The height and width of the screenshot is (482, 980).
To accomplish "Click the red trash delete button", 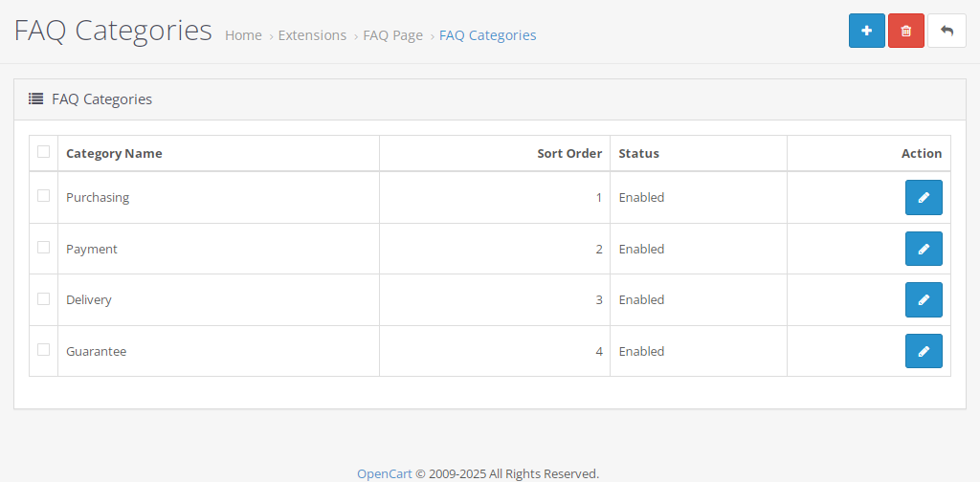I will (x=905, y=31).
